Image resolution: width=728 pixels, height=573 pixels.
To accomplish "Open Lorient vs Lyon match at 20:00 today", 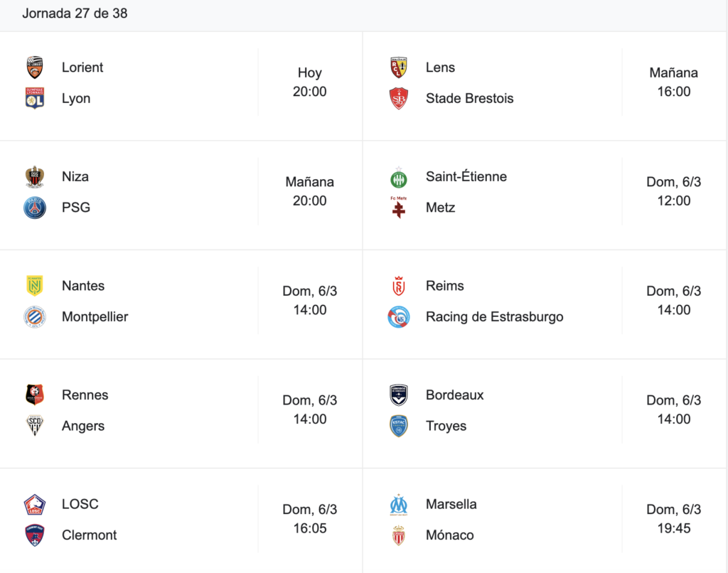I will (x=310, y=82).
